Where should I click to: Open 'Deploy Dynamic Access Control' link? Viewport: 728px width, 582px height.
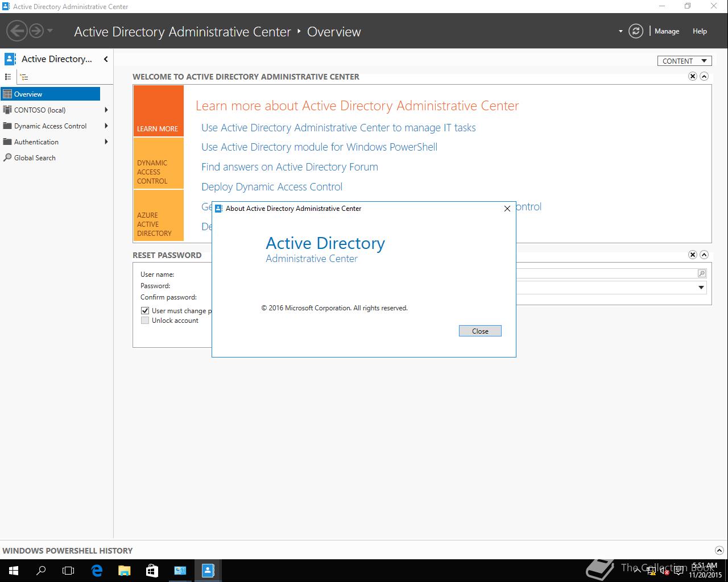[x=272, y=187]
